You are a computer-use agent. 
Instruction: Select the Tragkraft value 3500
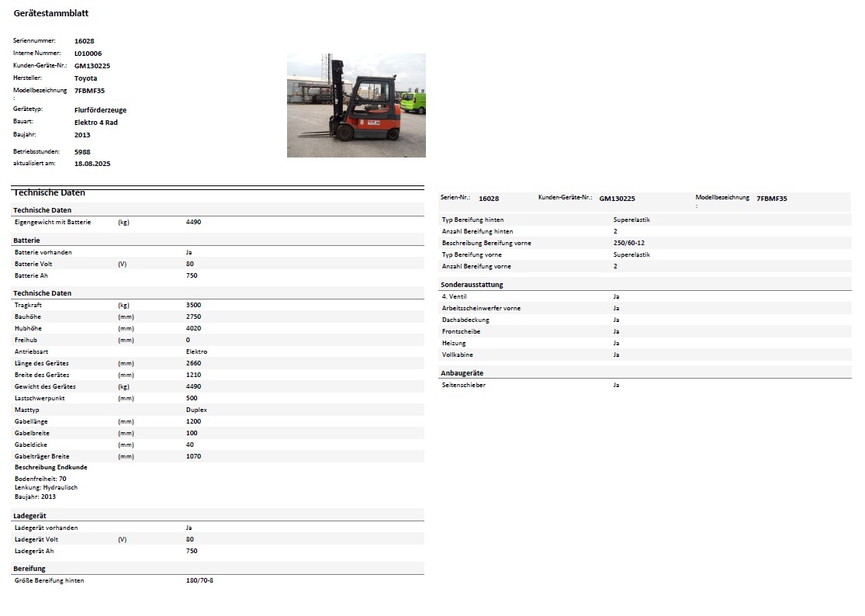tap(193, 305)
